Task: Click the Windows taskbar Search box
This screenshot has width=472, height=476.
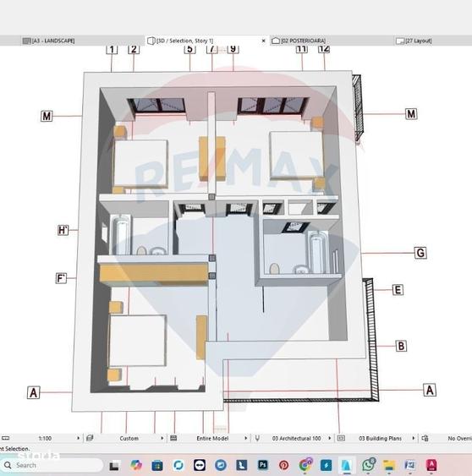Action: pos(52,465)
